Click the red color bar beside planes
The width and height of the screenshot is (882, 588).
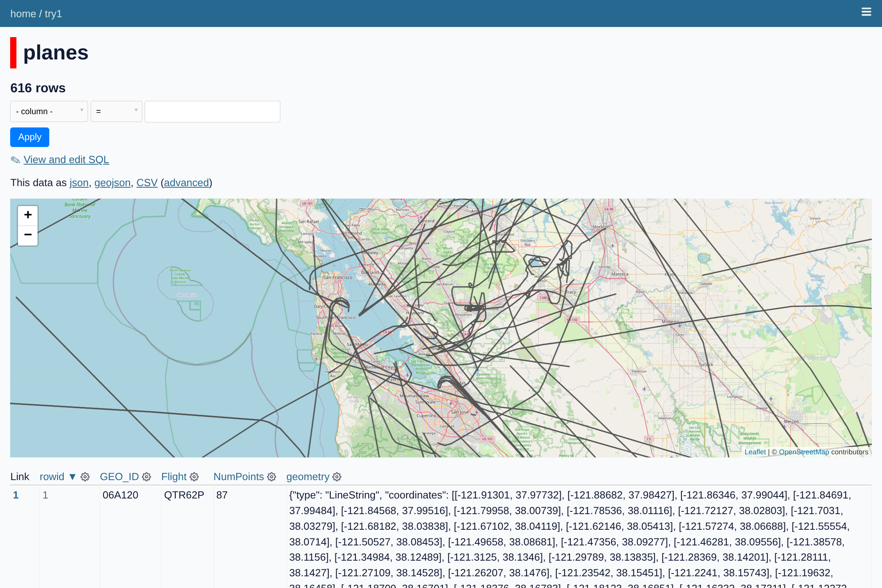coord(13,53)
